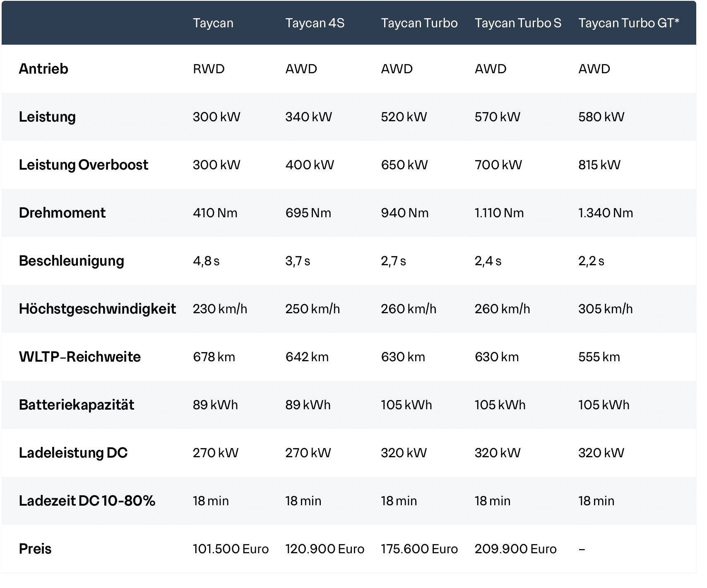The height and width of the screenshot is (588, 707).
Task: Click the 410 Nm torque value
Action: pos(215,213)
